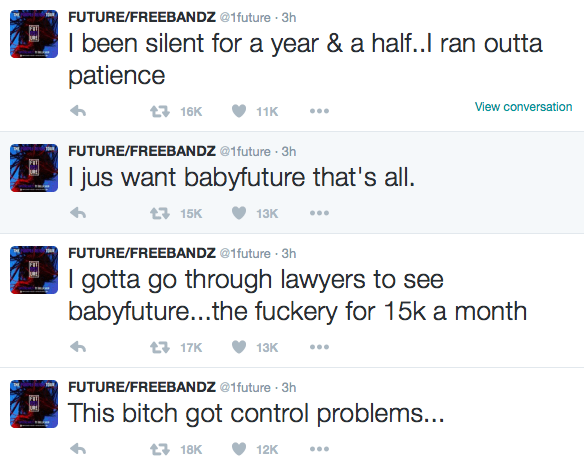Open more menu on 'jus want babyfuture' tweet

[x=319, y=213]
